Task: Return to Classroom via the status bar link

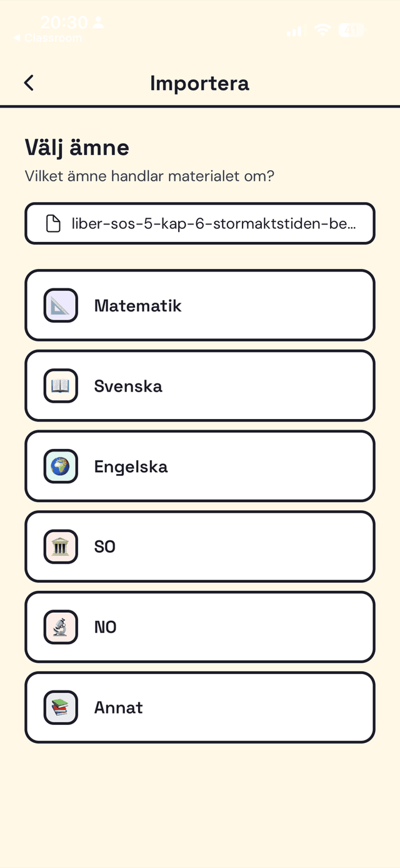Action: [x=48, y=38]
